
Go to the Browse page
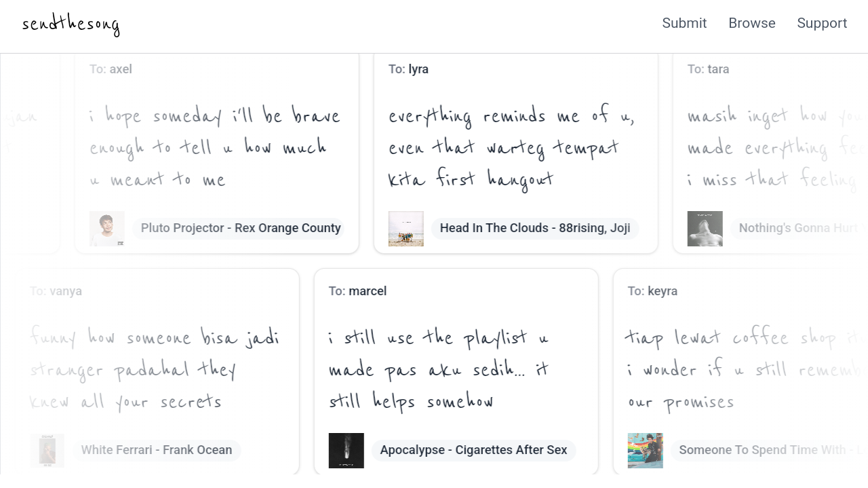pos(752,23)
